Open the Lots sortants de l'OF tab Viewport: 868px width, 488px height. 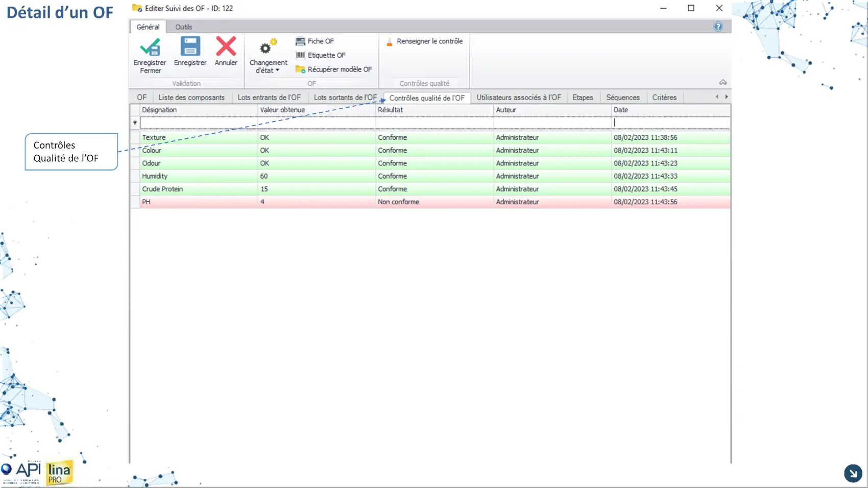[345, 97]
